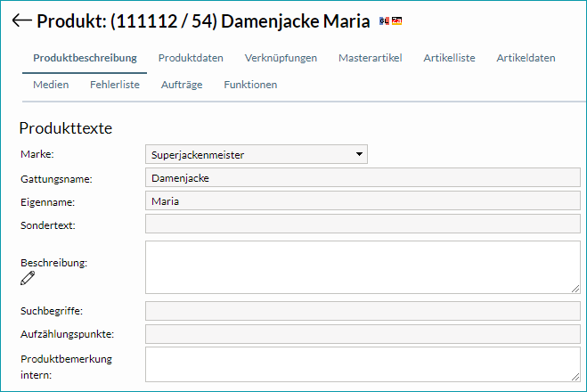587x392 pixels.
Task: Focus the empty Sondertext field
Action: tap(363, 224)
